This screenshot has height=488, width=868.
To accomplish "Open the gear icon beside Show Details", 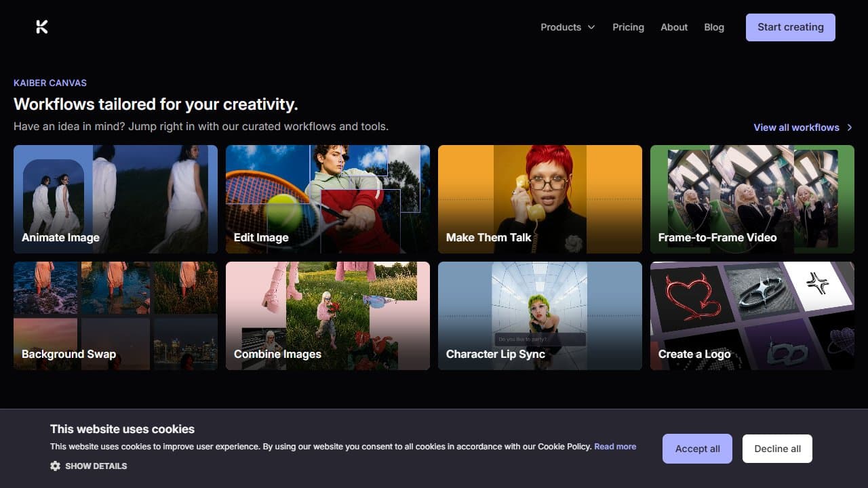I will pos(56,466).
